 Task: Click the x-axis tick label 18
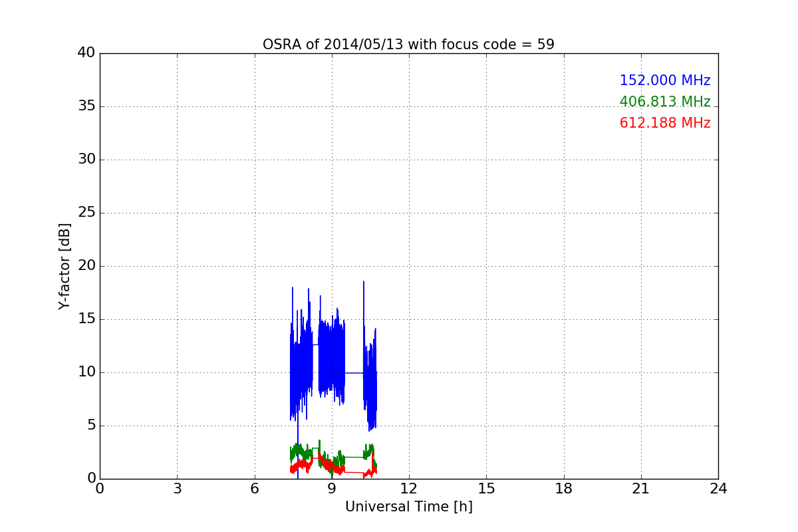pos(564,488)
